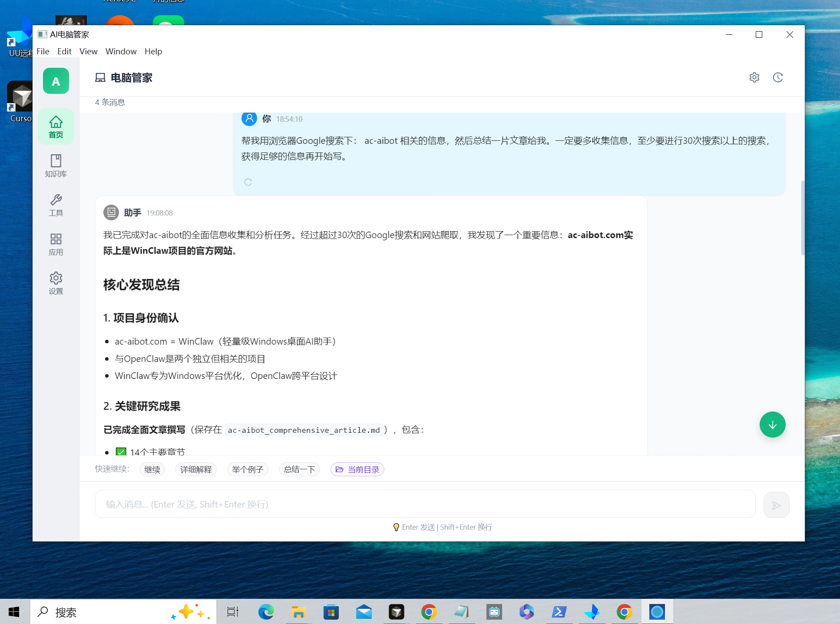Image resolution: width=840 pixels, height=624 pixels.
Task: Click the 继续 quick reply chip
Action: 152,469
